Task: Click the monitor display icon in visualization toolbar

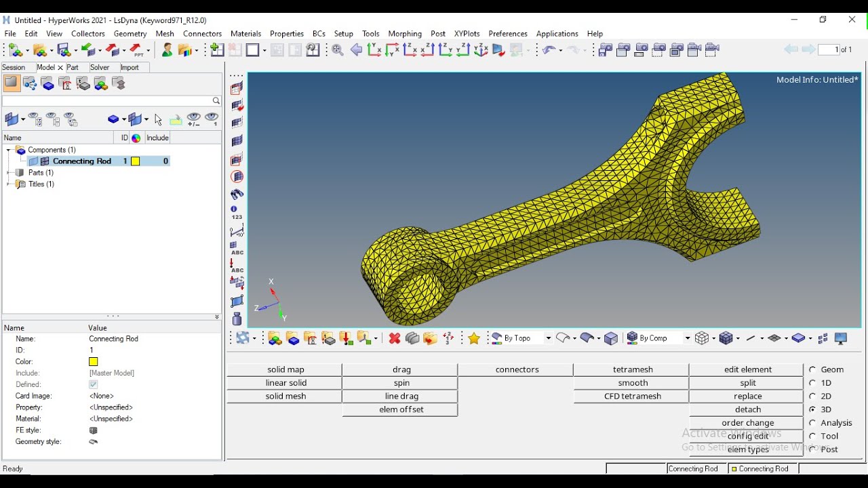Action: [841, 338]
